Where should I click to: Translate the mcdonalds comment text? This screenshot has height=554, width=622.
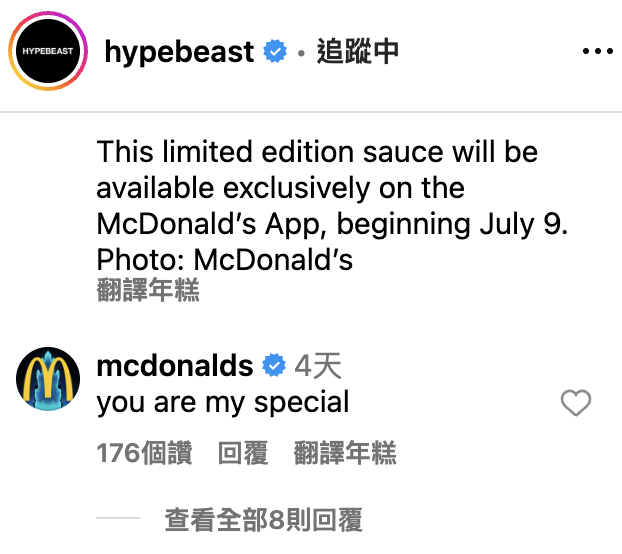[x=345, y=453]
